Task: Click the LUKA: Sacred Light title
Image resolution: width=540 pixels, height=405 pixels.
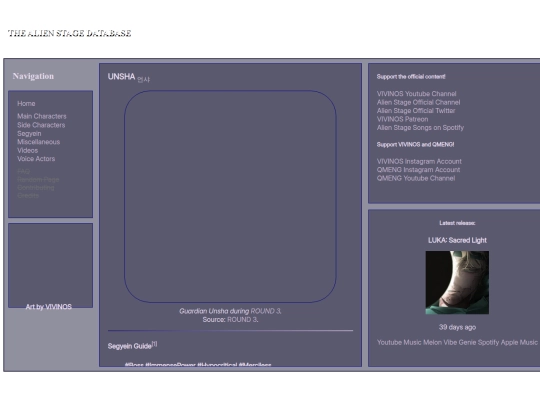Action: click(x=457, y=240)
